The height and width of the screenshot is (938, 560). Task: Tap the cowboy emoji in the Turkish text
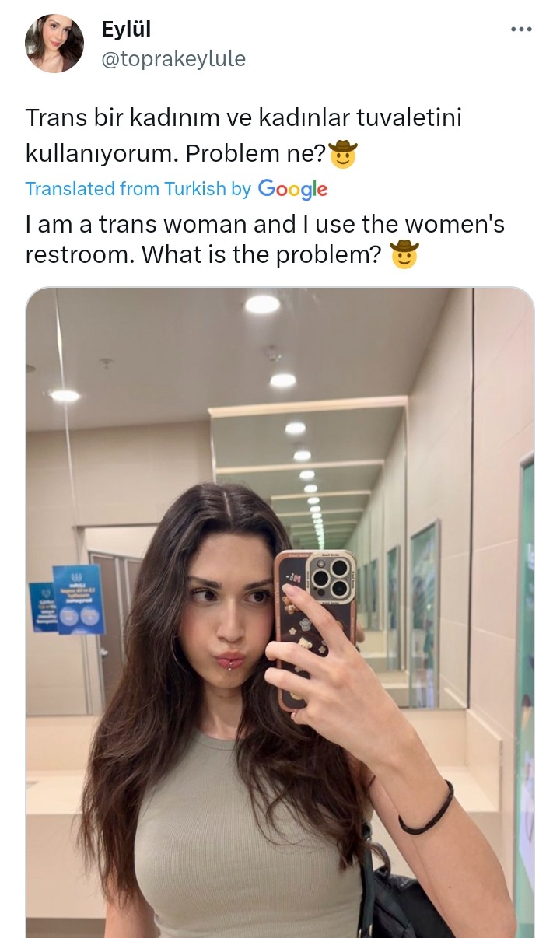[x=343, y=154]
